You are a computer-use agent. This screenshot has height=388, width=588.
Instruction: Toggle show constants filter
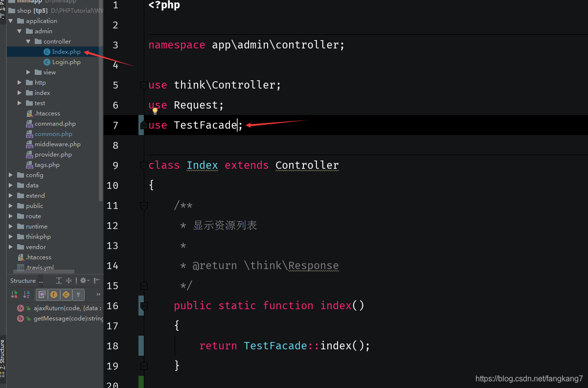[x=66, y=295]
